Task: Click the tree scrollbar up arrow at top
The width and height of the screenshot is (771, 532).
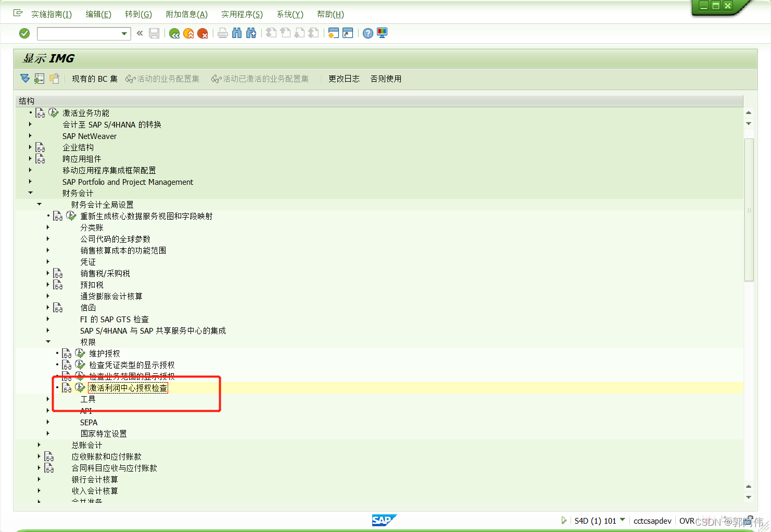Action: click(749, 112)
